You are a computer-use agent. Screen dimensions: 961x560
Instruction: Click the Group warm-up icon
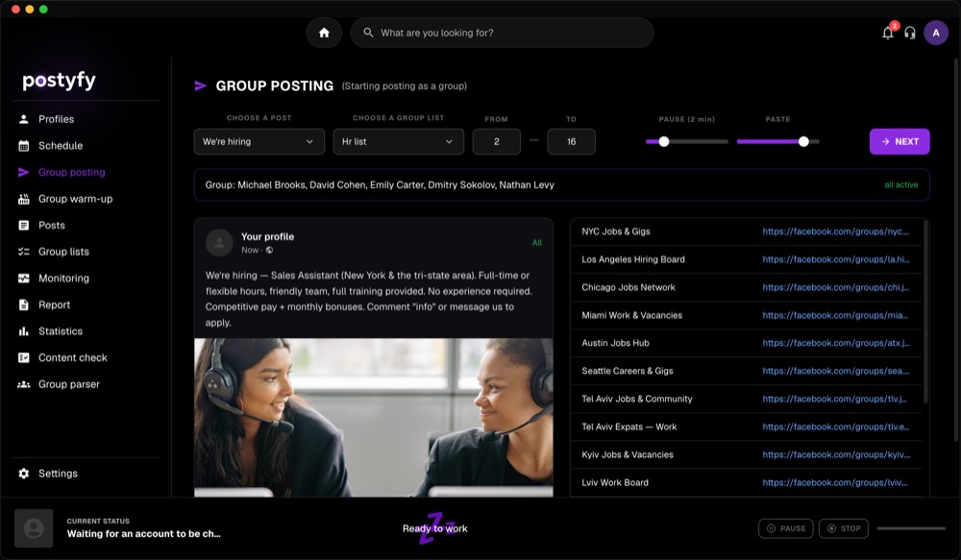pos(24,199)
